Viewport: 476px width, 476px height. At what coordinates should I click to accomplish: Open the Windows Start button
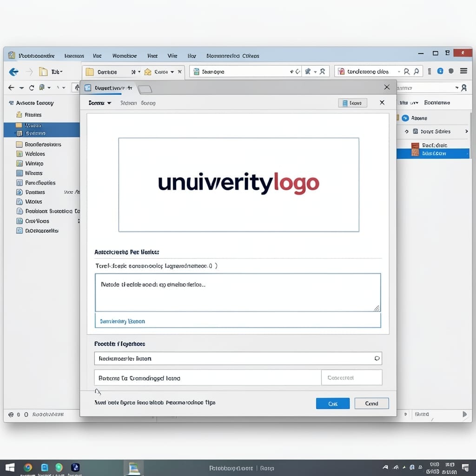point(10,468)
